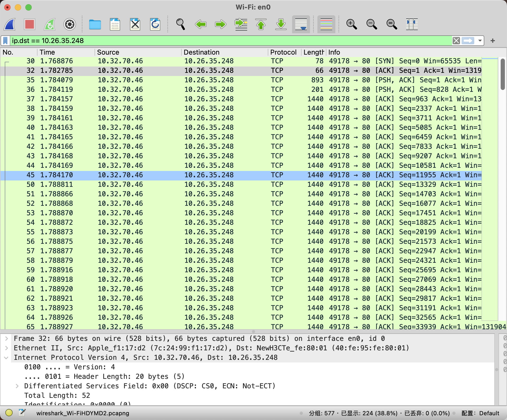Sort by Source column header
The height and width of the screenshot is (420, 507).
coord(138,52)
